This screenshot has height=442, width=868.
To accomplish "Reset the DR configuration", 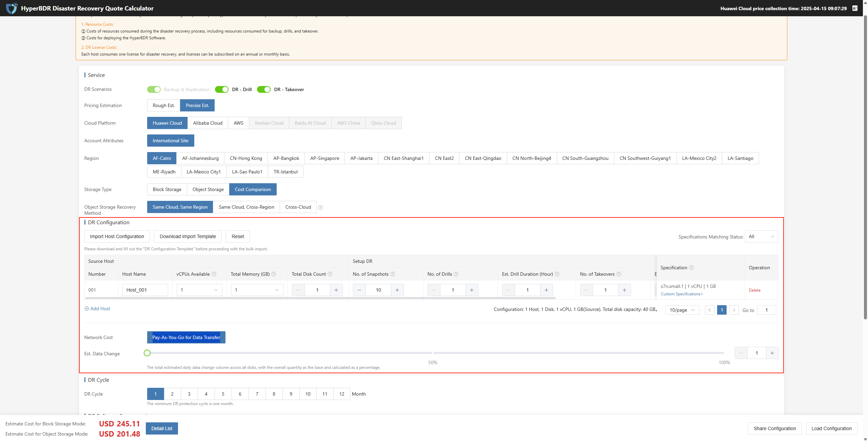I will (x=238, y=236).
